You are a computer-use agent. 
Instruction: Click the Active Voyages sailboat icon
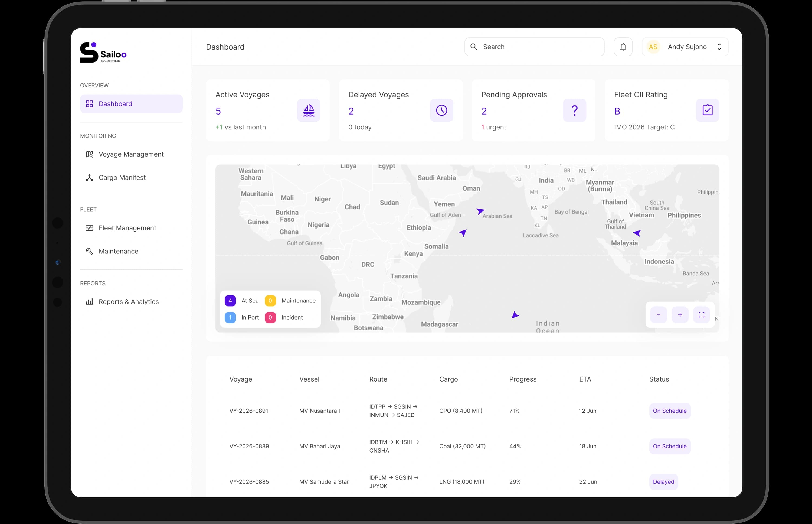coord(308,110)
